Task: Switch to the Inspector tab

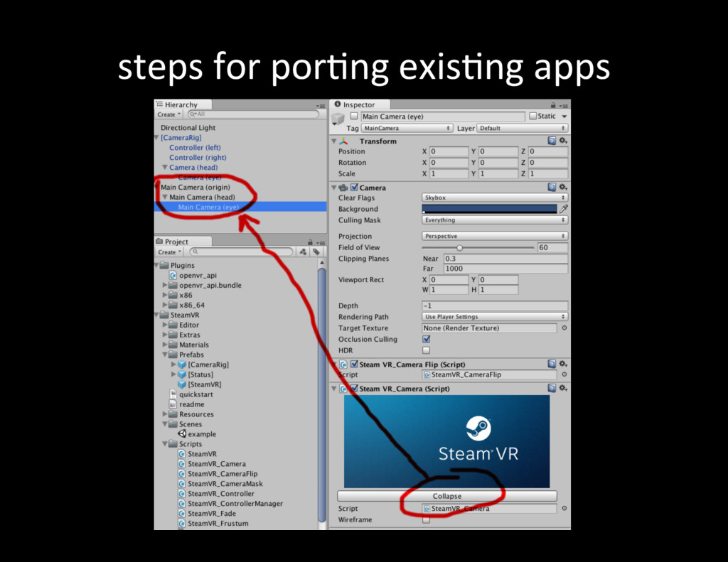Action: tap(360, 104)
